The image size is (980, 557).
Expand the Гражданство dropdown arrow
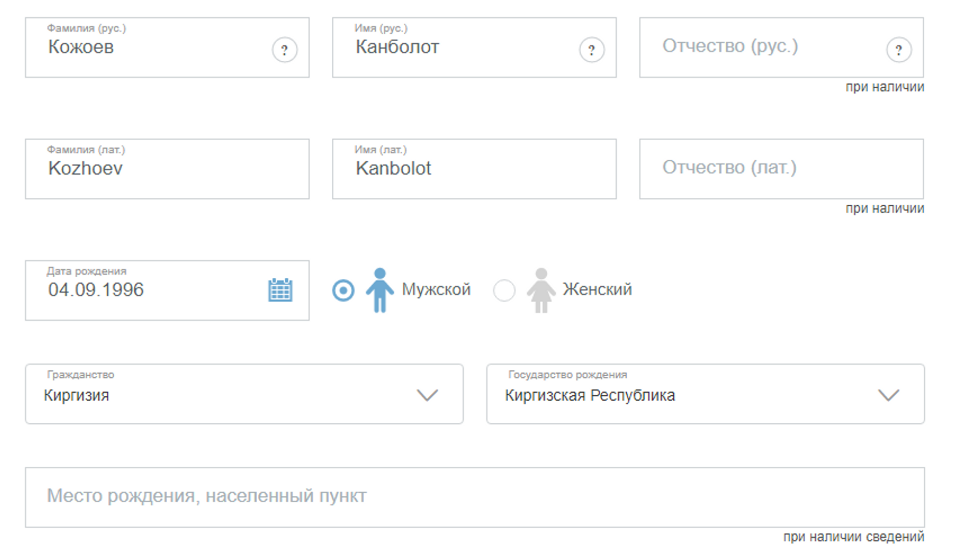pos(427,395)
